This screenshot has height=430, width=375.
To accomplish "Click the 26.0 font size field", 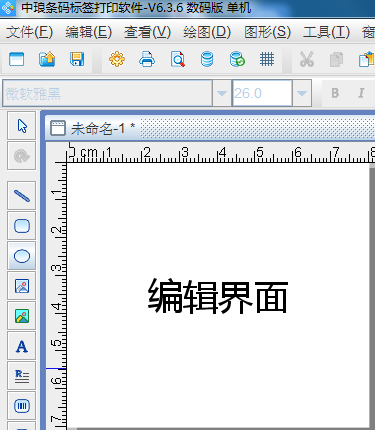I will [262, 93].
